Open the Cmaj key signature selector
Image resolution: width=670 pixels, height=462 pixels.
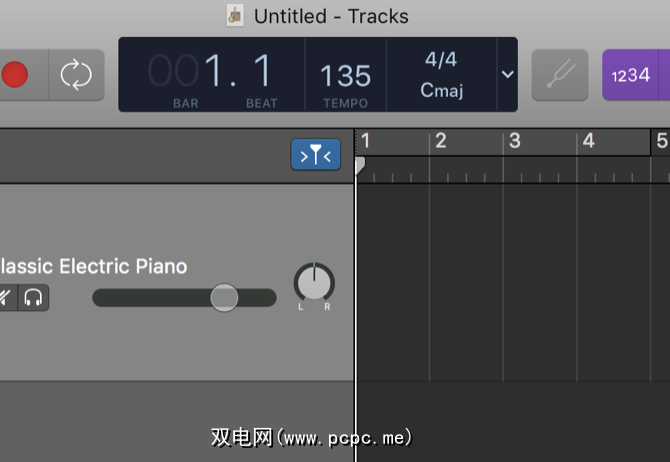point(441,91)
